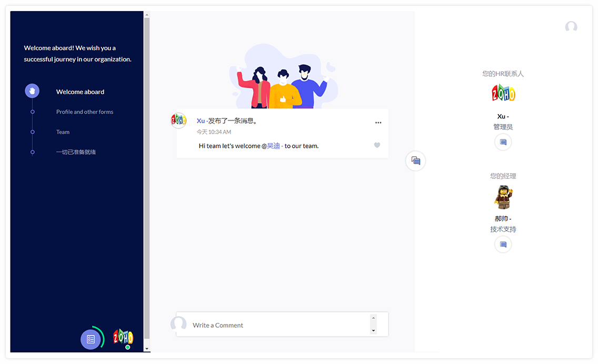Open Xu's name link in the post

click(x=201, y=121)
